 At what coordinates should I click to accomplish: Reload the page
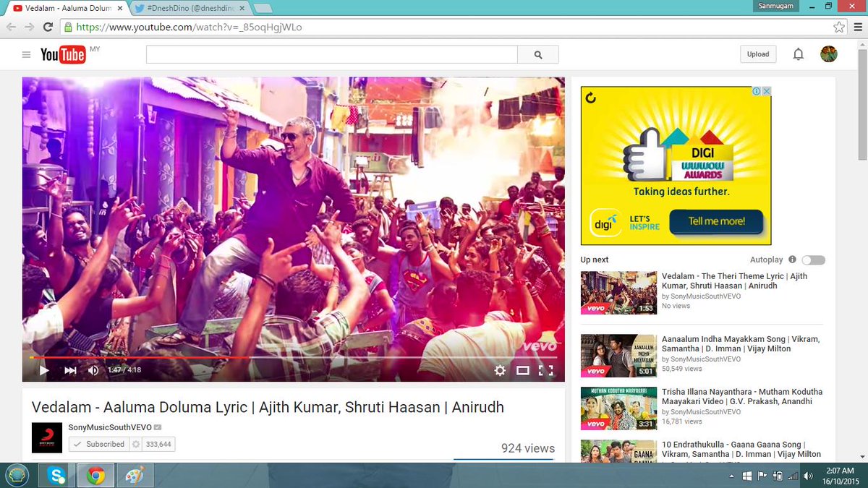pos(48,27)
